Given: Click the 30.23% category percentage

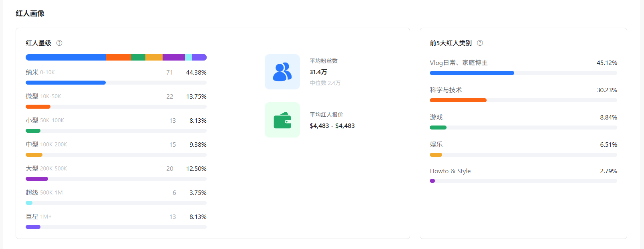Looking at the screenshot, I should tap(607, 90).
